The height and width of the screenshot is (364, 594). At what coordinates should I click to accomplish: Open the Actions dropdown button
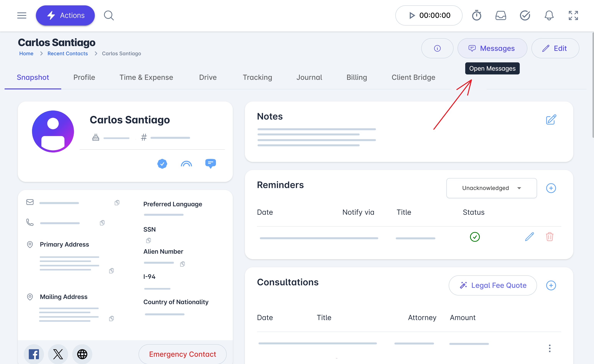coord(65,15)
